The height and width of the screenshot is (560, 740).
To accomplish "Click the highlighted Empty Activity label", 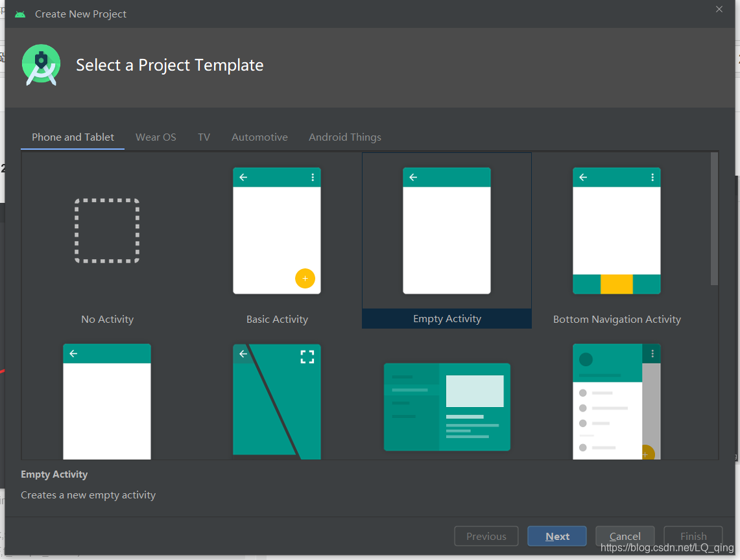I will (x=447, y=318).
